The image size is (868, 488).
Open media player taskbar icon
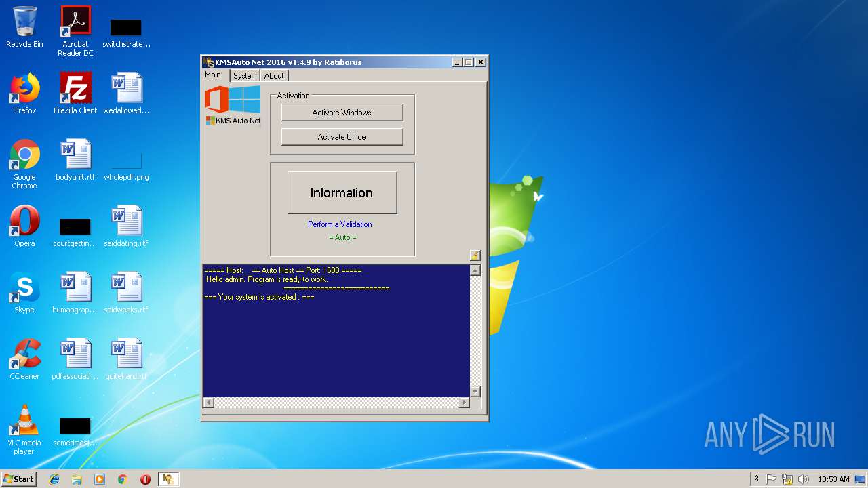100,479
